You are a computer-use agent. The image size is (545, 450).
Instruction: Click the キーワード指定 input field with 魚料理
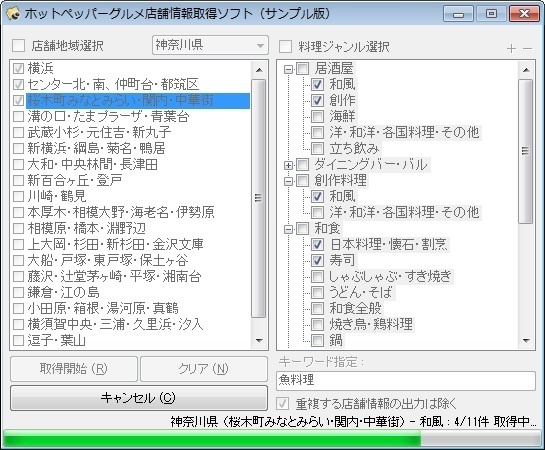pos(406,381)
